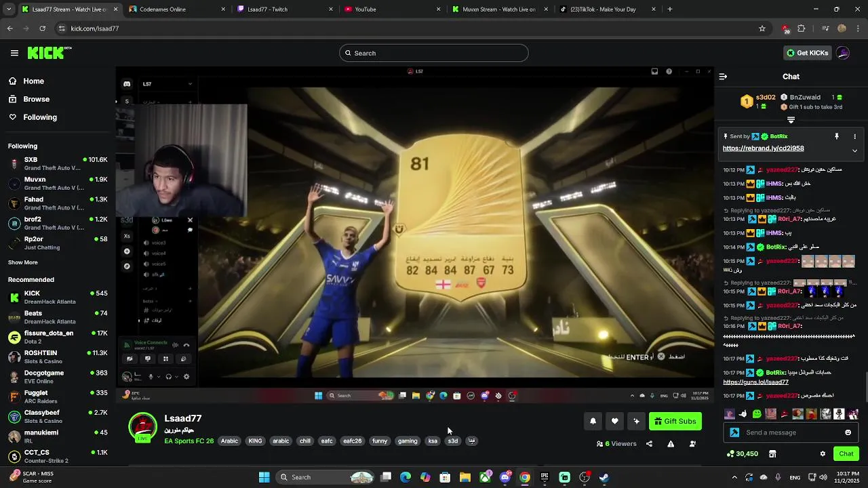The image size is (868, 488).
Task: Collapse the chat panel with arrow icon
Action: [723, 77]
